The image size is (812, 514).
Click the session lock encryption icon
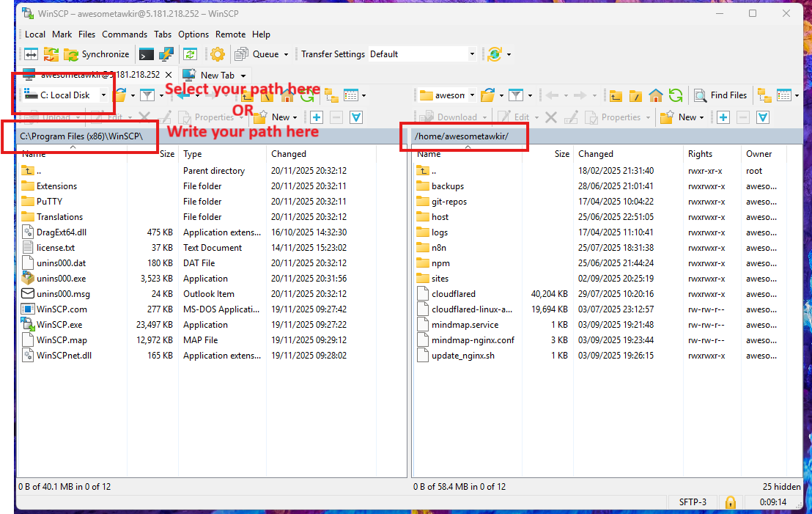coord(730,502)
